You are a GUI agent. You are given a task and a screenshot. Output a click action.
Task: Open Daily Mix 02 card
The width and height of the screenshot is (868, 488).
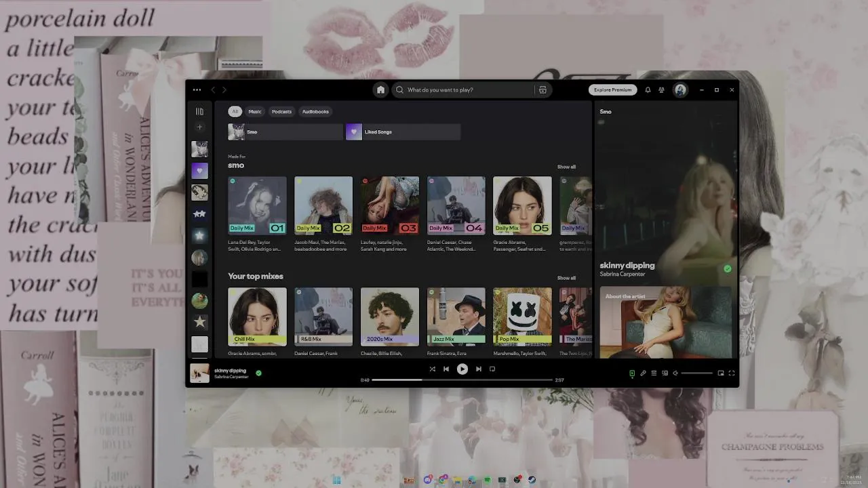(323, 214)
